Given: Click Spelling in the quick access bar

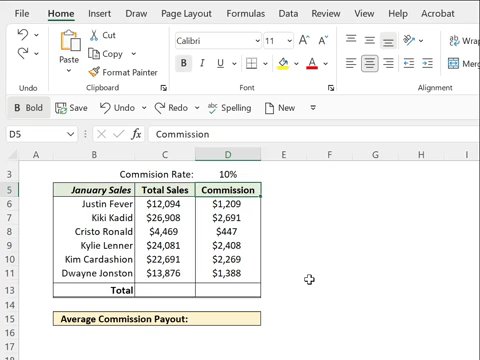Looking at the screenshot, I should (x=229, y=108).
